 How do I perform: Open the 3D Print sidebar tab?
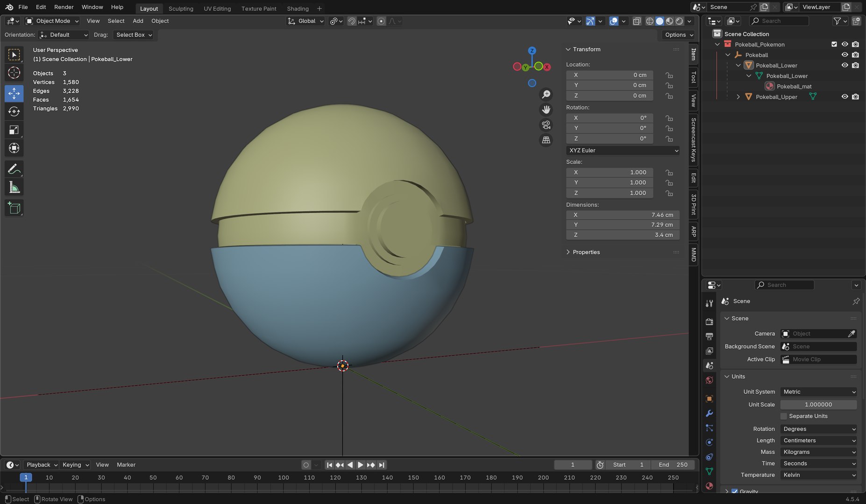[x=694, y=204]
